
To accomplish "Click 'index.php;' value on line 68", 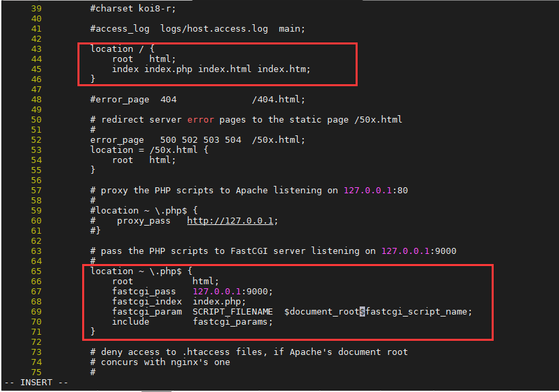I will click(220, 302).
